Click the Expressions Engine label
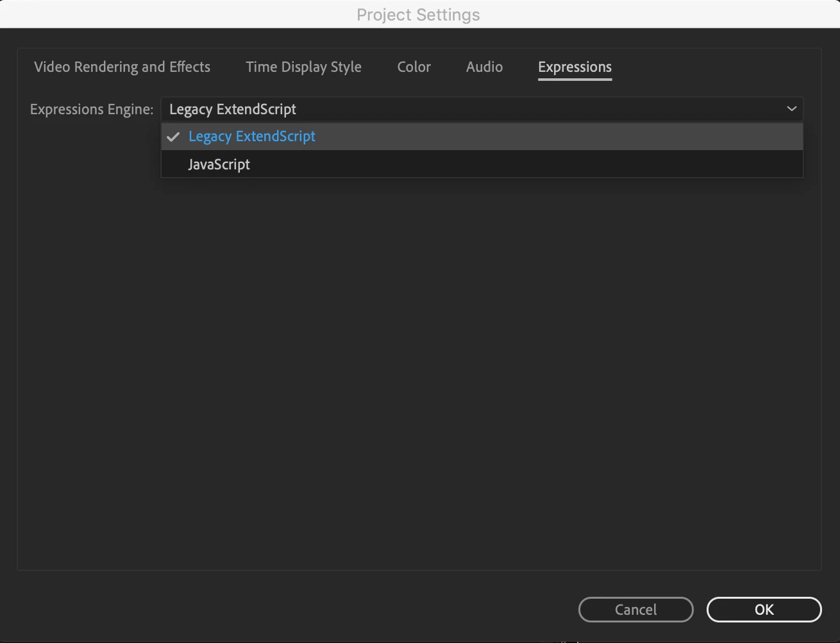This screenshot has height=643, width=840. 92,110
